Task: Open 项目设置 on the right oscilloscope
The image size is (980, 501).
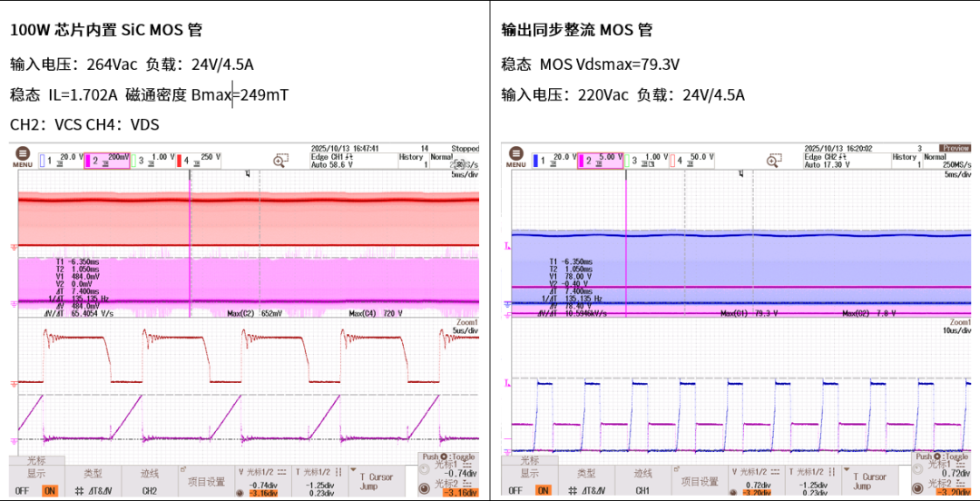Action: click(699, 481)
